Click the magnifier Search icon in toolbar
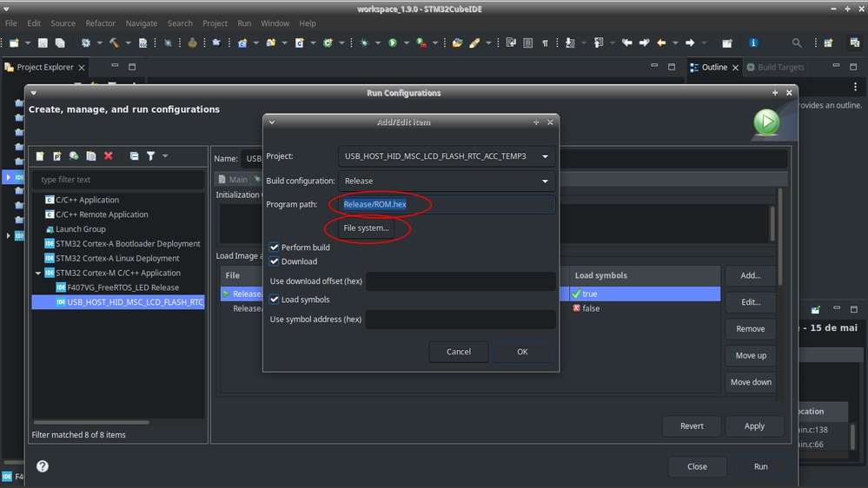The height and width of the screenshot is (488, 868). point(797,43)
